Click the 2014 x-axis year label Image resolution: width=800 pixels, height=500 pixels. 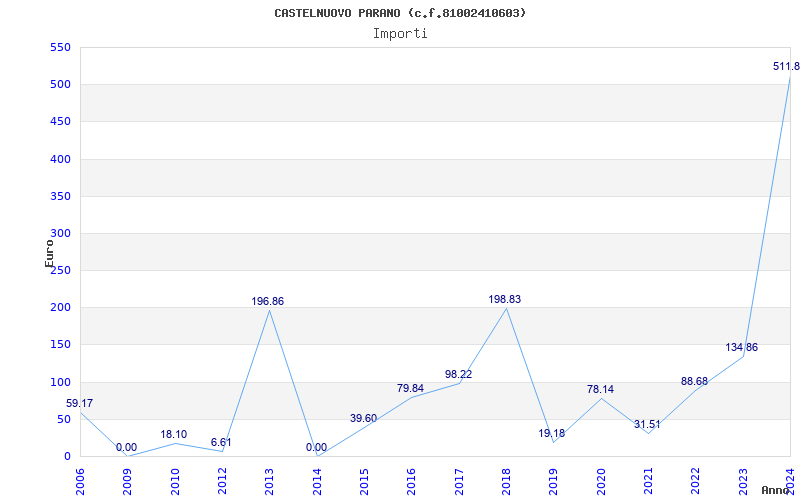(317, 482)
